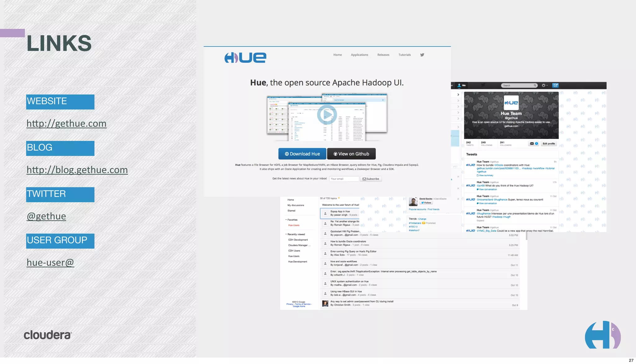Open the Sqoop App in Hue topic
This screenshot has height=364, width=636.
[x=340, y=213]
